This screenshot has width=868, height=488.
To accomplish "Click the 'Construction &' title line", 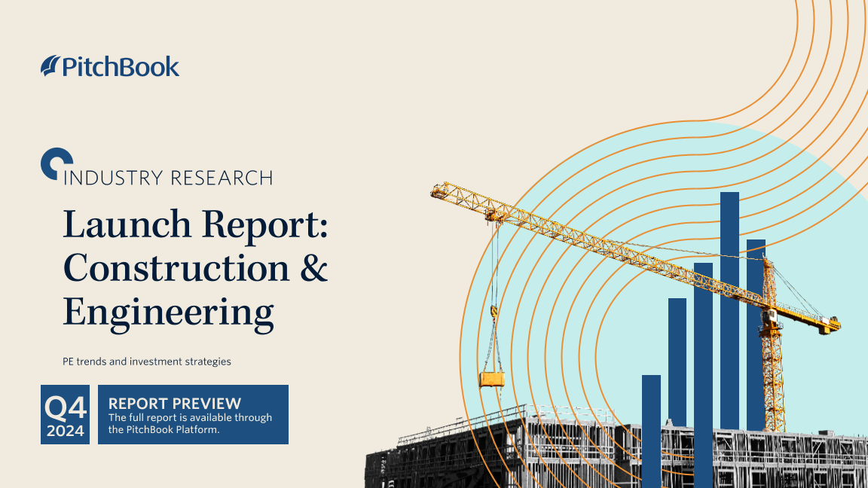I will tap(194, 268).
